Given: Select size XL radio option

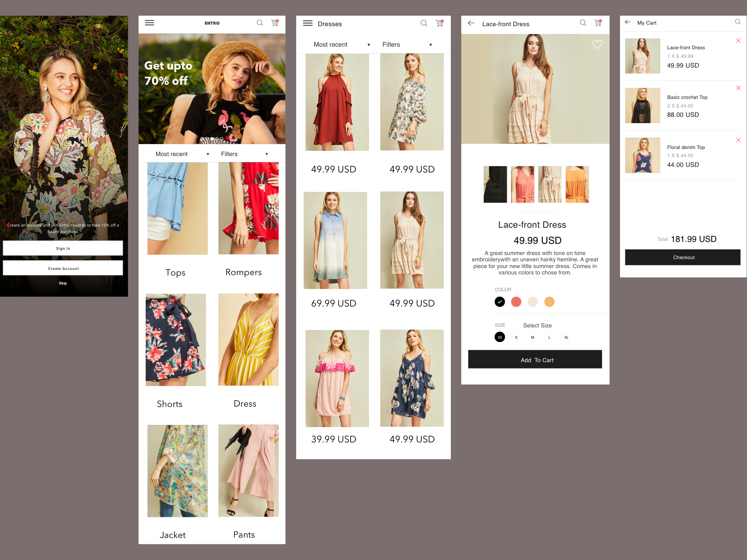Looking at the screenshot, I should pos(566,337).
